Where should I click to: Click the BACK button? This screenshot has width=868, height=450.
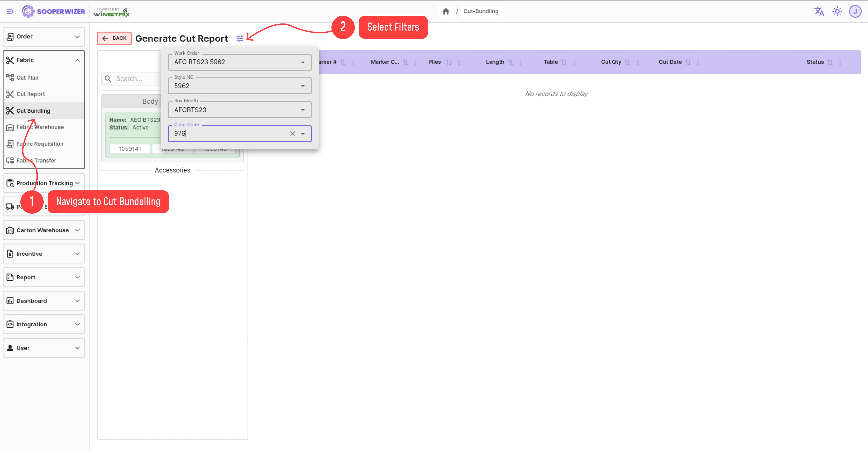[x=114, y=38]
